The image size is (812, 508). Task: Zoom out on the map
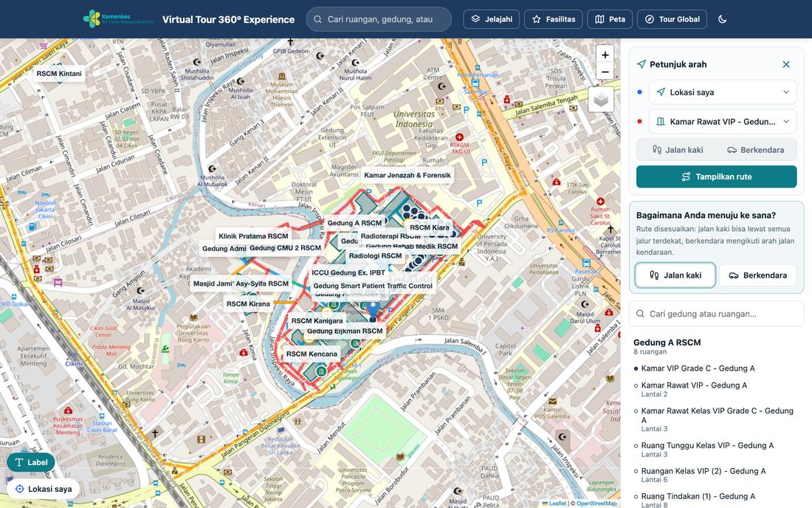tap(605, 72)
